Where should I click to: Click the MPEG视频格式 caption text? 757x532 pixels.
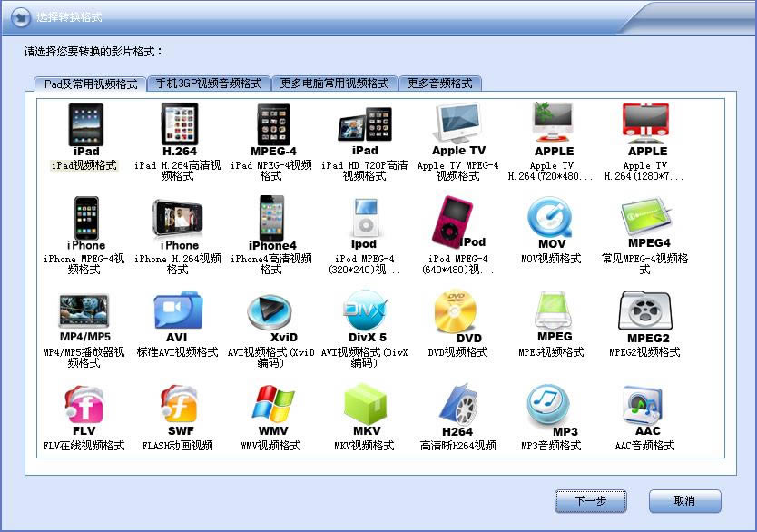tap(551, 352)
